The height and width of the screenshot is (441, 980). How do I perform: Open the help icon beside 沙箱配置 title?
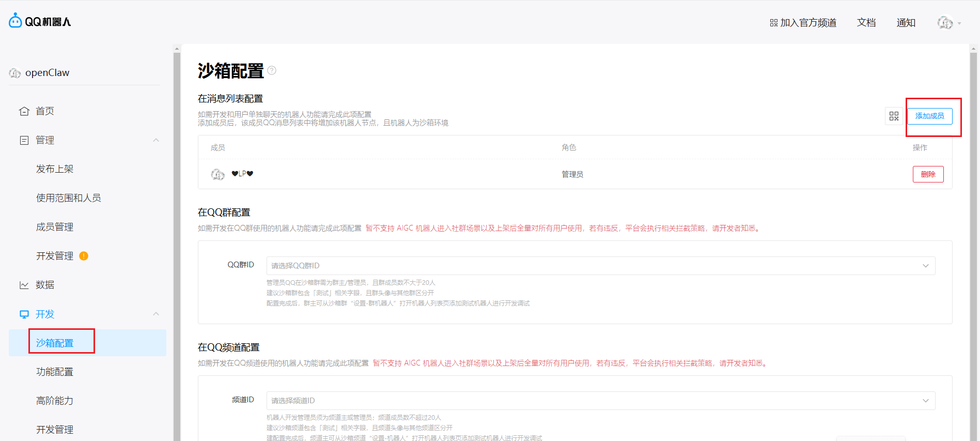tap(272, 70)
